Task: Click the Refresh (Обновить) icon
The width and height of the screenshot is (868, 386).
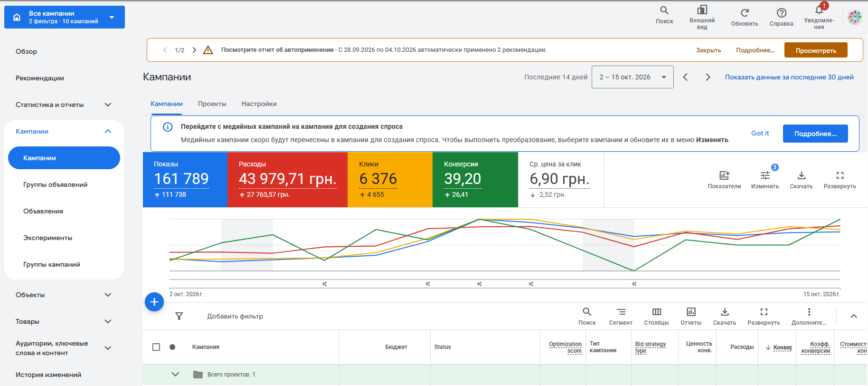Action: [x=745, y=13]
